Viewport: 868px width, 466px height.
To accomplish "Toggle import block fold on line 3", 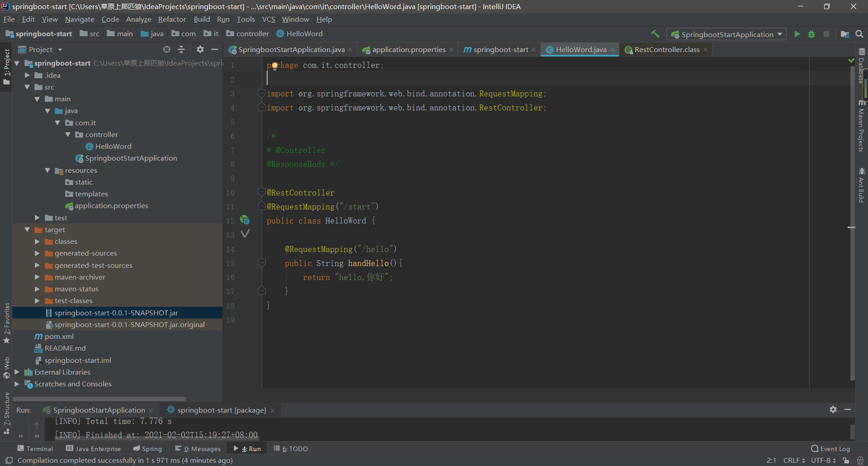I will pos(261,93).
